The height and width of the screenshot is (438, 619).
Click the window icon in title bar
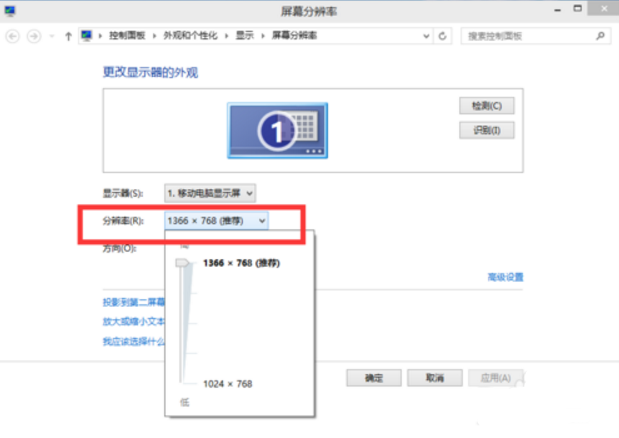[10, 11]
